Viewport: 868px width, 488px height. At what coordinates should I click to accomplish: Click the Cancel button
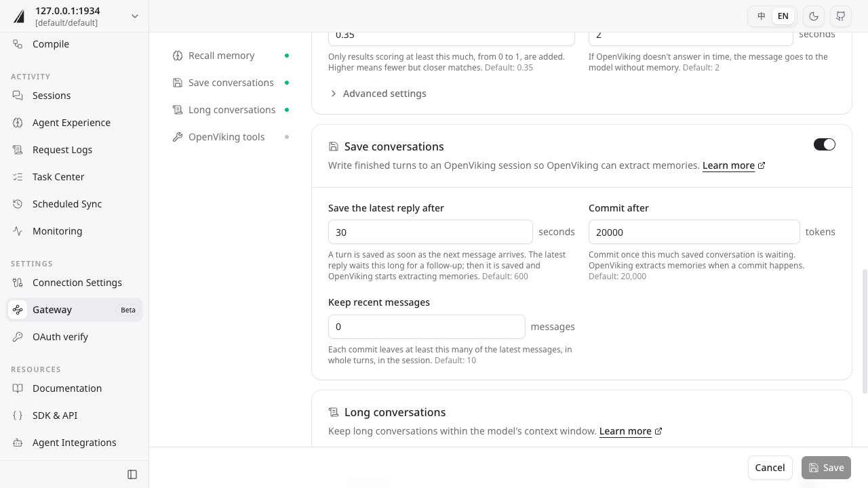[770, 468]
